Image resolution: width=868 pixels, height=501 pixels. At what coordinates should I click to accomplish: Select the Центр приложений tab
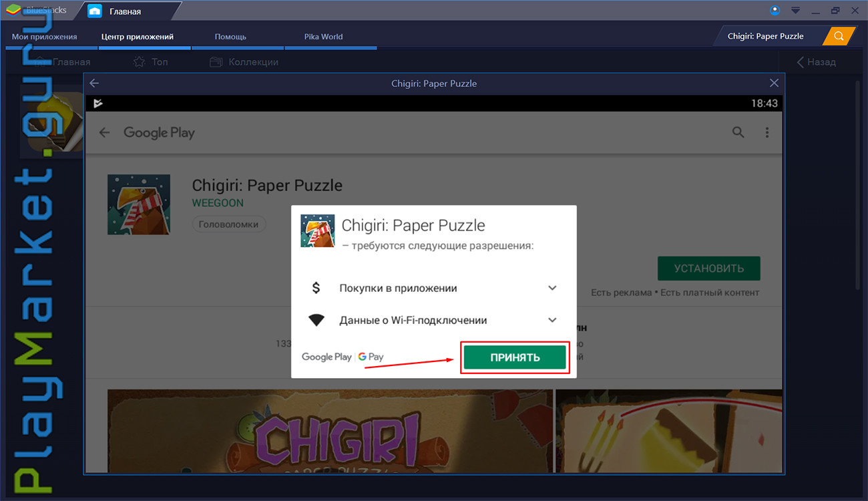tap(138, 37)
